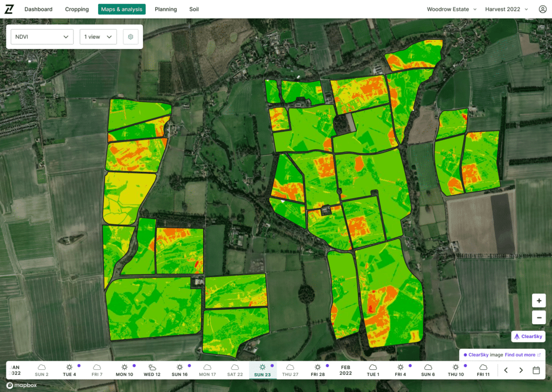Viewport: 552px width, 392px height.
Task: Switch to the Dashboard tab
Action: click(x=38, y=9)
